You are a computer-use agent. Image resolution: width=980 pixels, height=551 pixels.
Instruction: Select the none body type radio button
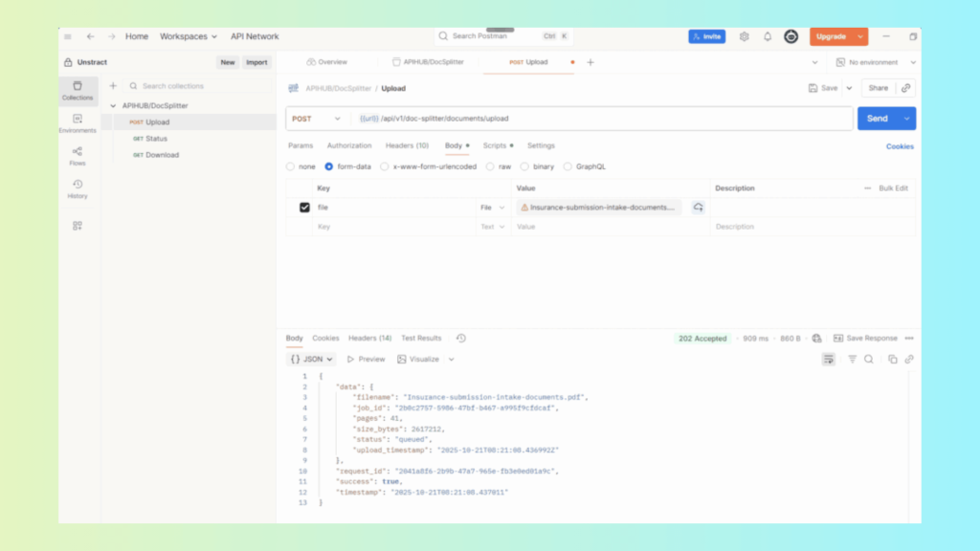291,166
